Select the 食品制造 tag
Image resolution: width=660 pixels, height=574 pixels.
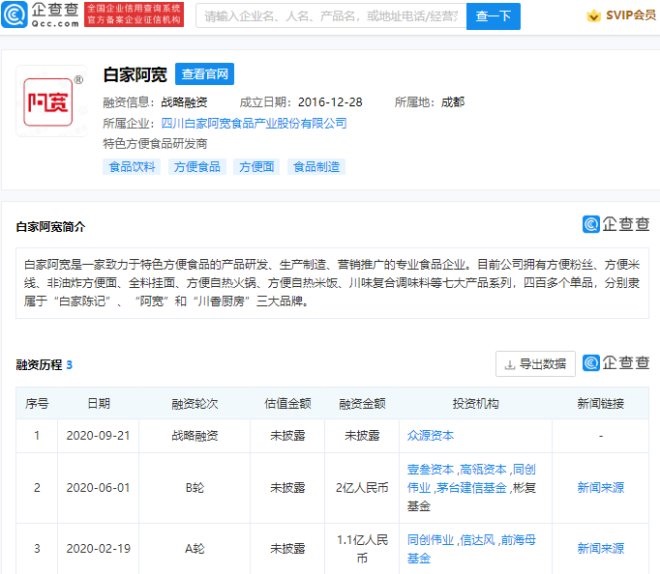click(x=316, y=167)
